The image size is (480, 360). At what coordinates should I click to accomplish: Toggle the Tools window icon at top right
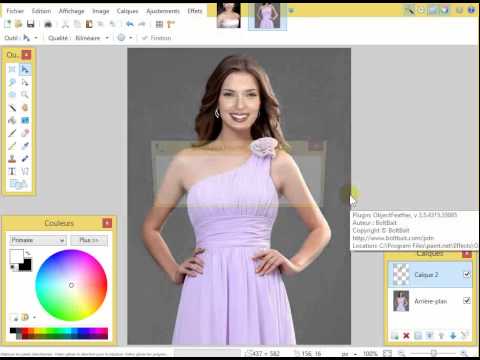(410, 10)
